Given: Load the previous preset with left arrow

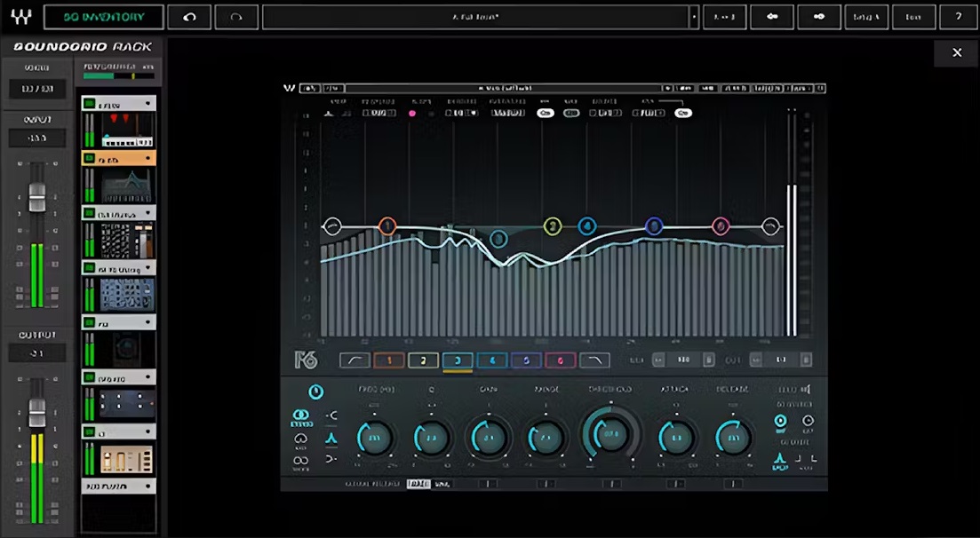Looking at the screenshot, I should coord(772,18).
